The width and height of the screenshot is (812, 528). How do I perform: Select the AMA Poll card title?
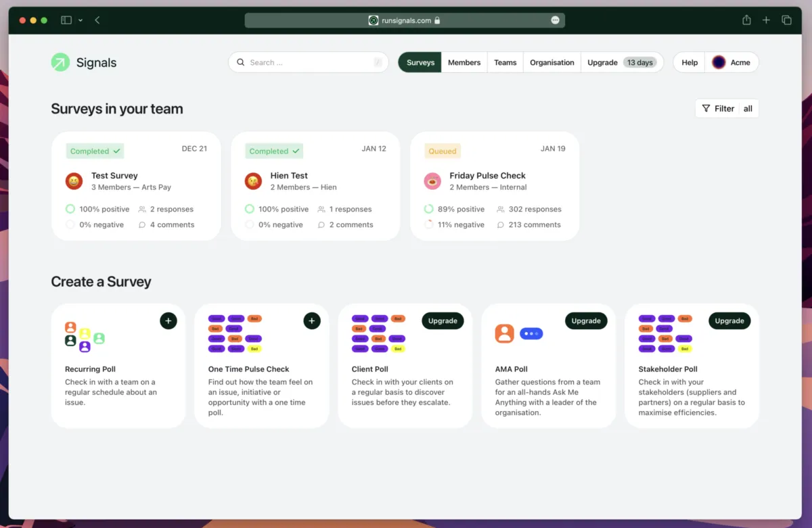pos(512,369)
